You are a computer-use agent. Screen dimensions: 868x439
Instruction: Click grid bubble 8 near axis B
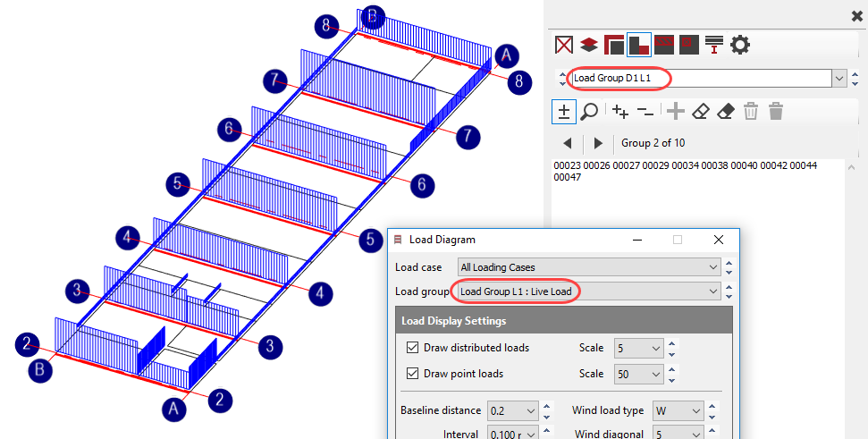point(326,26)
